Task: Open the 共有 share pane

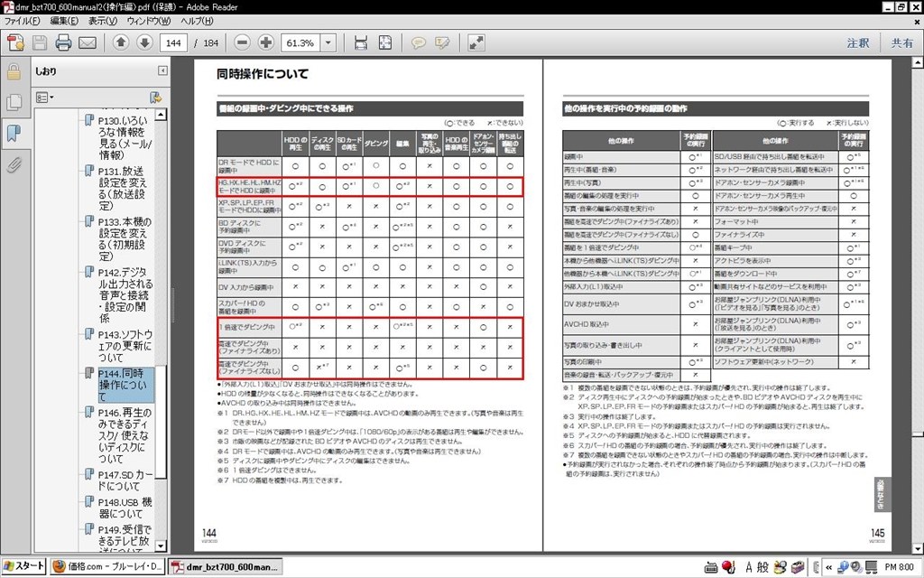Action: (901, 43)
